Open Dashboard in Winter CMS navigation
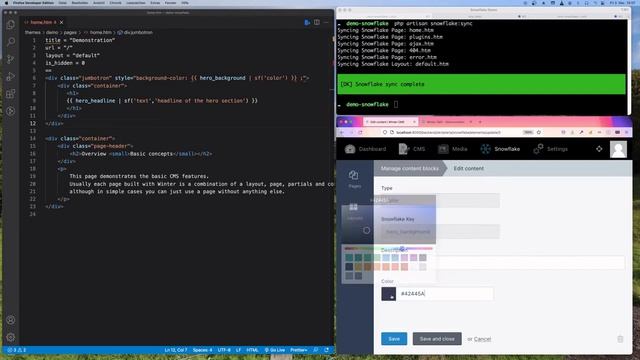Viewport: 640px width, 360px height. click(x=366, y=149)
